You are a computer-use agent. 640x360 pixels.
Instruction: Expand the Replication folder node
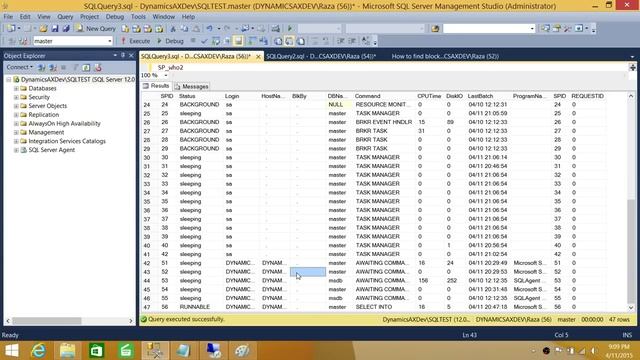pyautogui.click(x=16, y=115)
